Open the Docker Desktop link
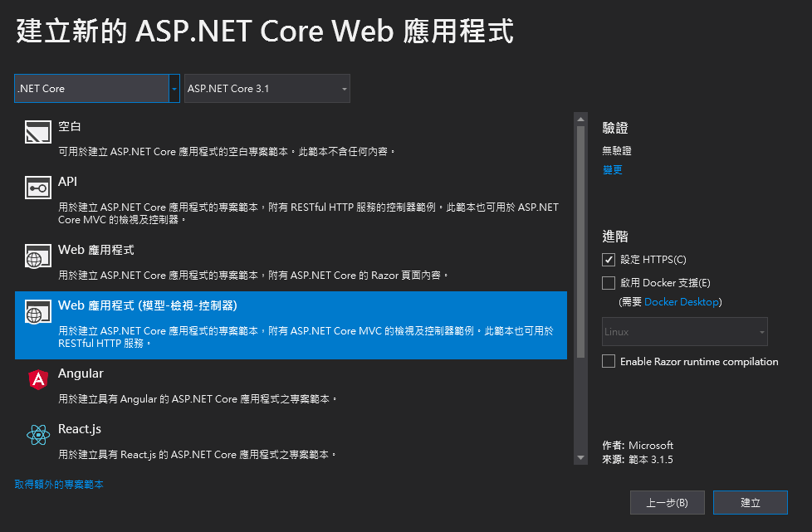Image resolution: width=812 pixels, height=532 pixels. [682, 302]
